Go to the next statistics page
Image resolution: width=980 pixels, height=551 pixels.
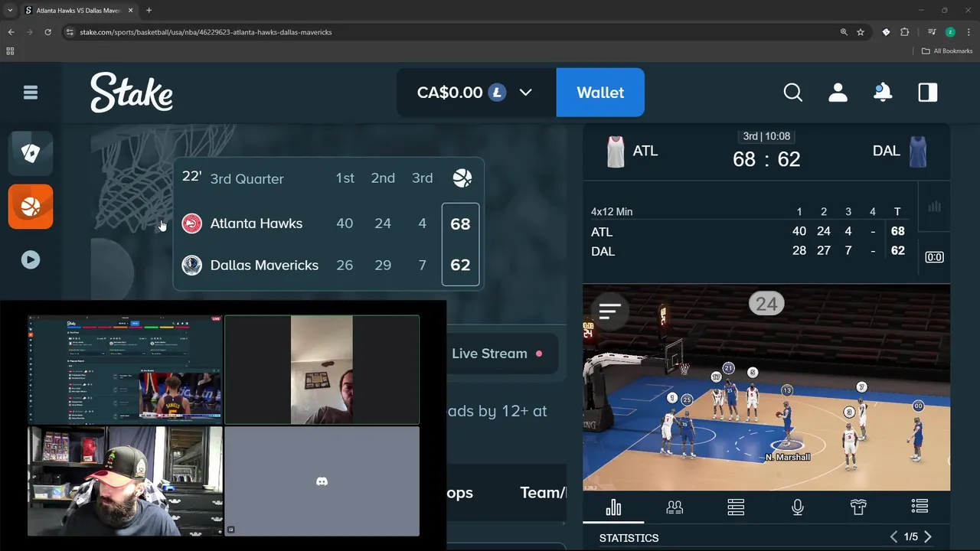point(928,537)
